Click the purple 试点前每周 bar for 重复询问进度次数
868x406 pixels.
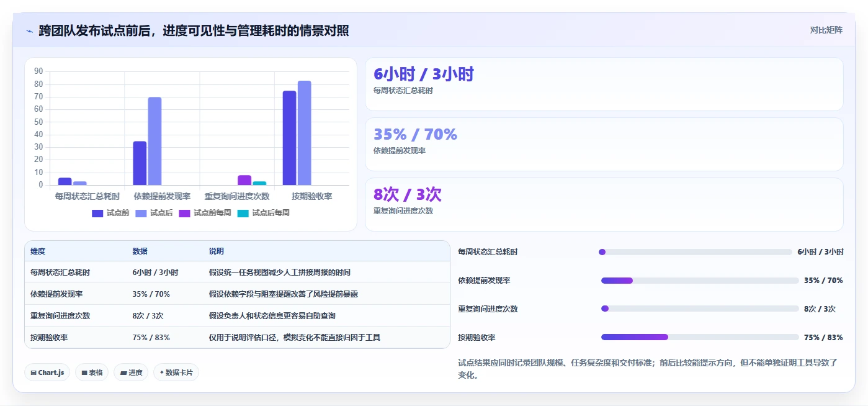pyautogui.click(x=244, y=180)
